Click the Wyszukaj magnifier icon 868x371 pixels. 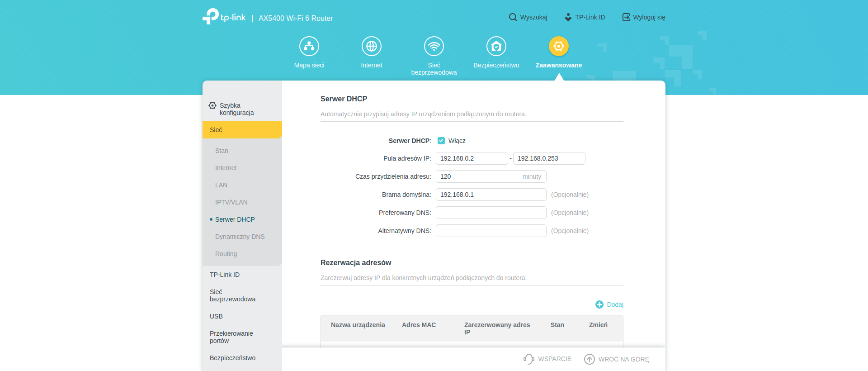(513, 17)
